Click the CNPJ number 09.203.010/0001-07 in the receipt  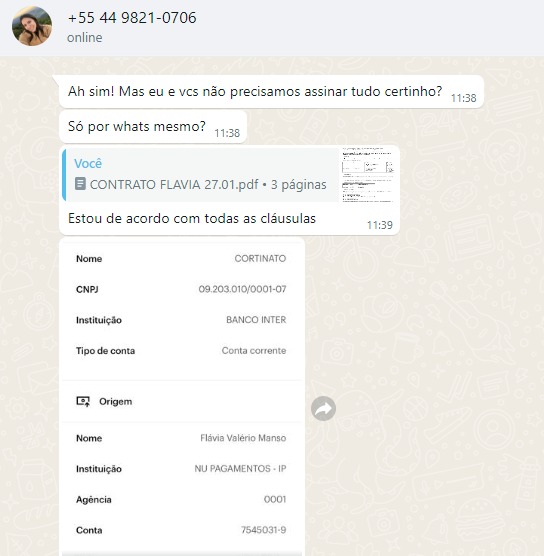pos(242,289)
